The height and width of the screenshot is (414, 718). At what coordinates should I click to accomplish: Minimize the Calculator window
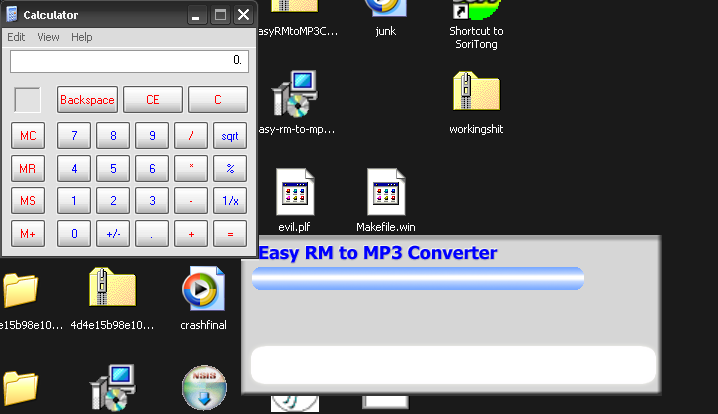(x=196, y=15)
